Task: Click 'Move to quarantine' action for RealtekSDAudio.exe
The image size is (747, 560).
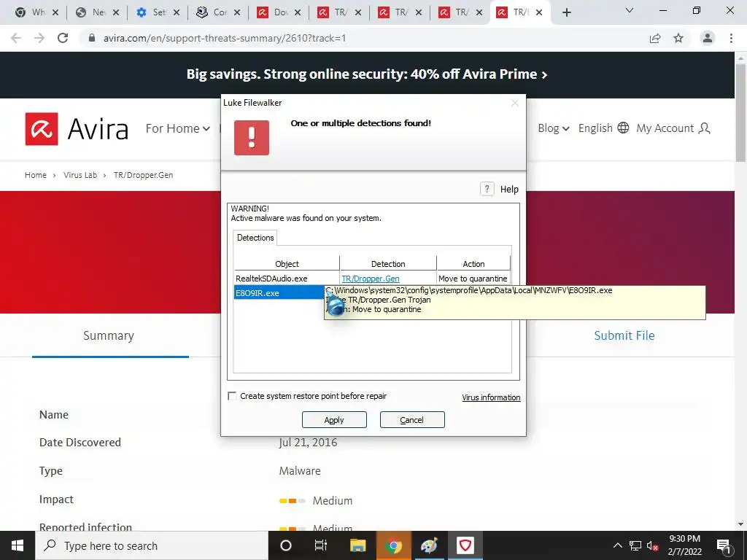Action: click(473, 279)
